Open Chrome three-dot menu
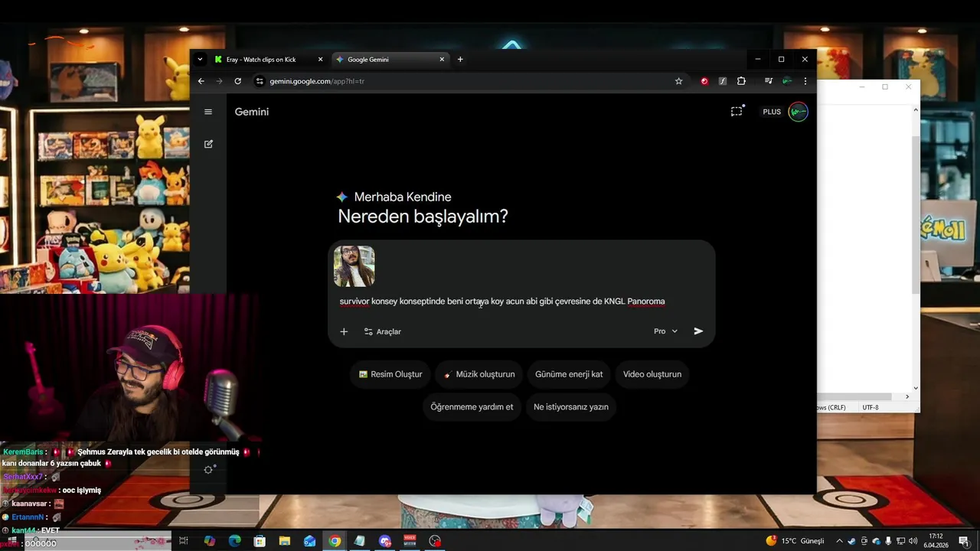The image size is (980, 551). point(805,81)
